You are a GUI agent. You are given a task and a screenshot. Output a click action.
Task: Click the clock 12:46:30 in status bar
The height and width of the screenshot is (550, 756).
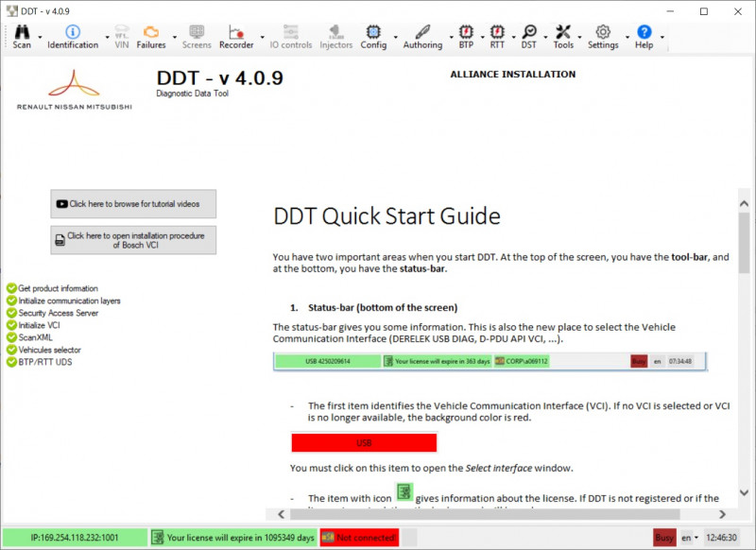[x=721, y=537]
